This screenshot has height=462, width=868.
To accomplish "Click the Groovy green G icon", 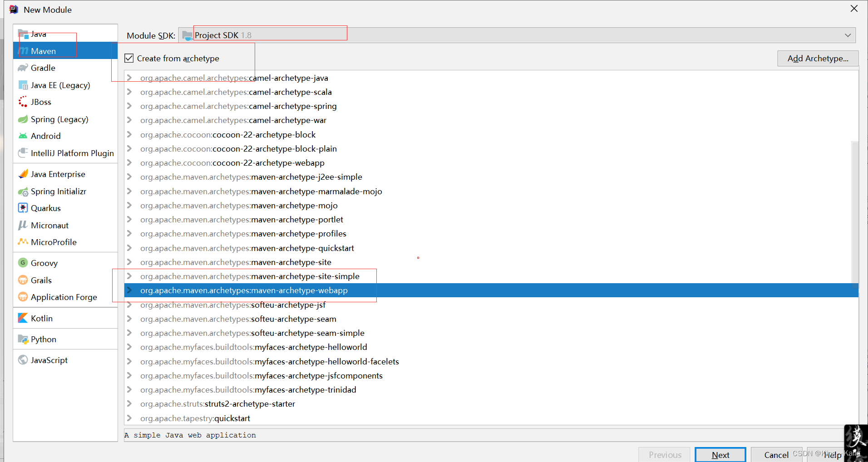I will click(x=23, y=263).
